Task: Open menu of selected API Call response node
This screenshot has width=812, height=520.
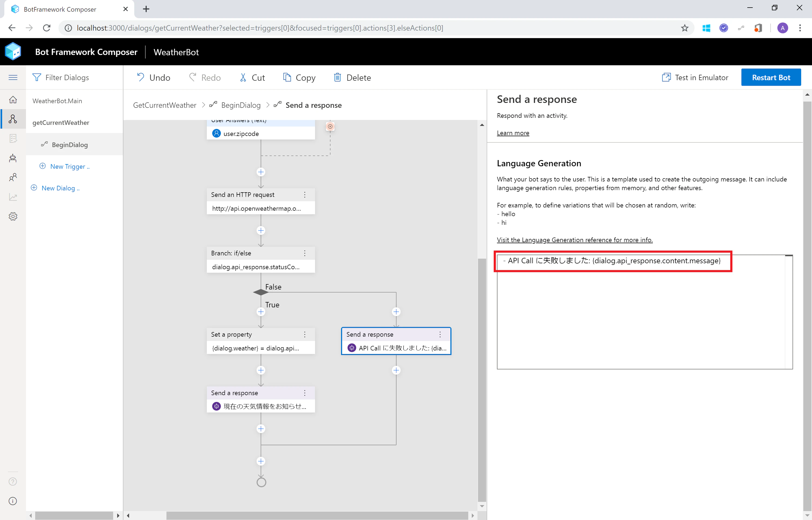Action: point(440,334)
